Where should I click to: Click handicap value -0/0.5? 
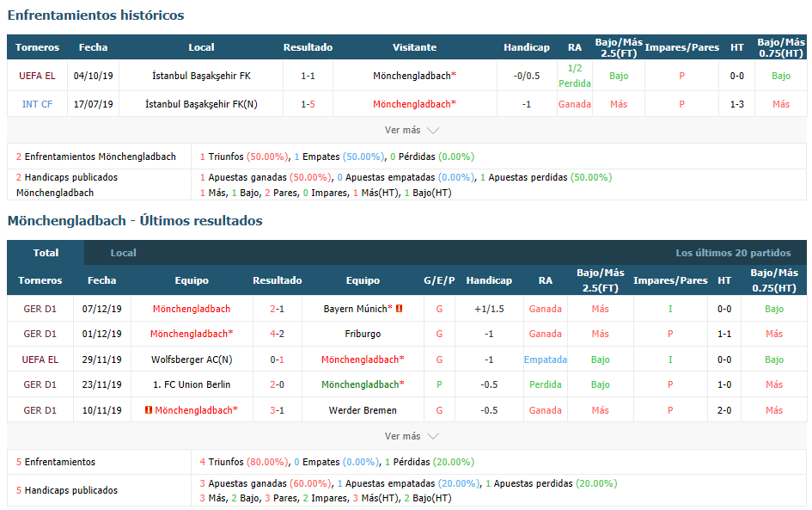pos(527,76)
